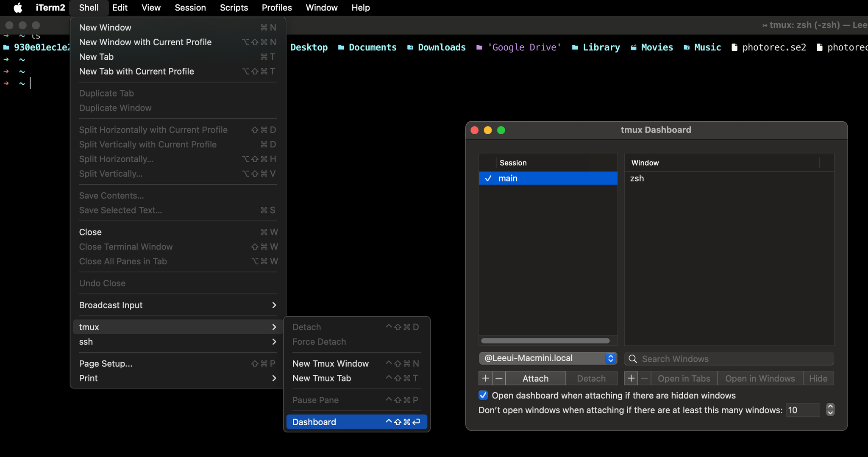Add a session with the plus button
The height and width of the screenshot is (457, 868).
tap(486, 378)
